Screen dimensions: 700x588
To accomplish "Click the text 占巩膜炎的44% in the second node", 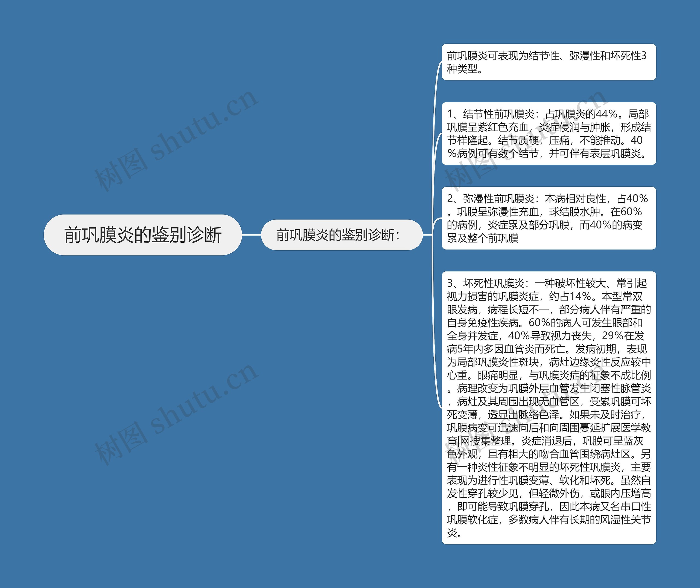I will coord(581,114).
